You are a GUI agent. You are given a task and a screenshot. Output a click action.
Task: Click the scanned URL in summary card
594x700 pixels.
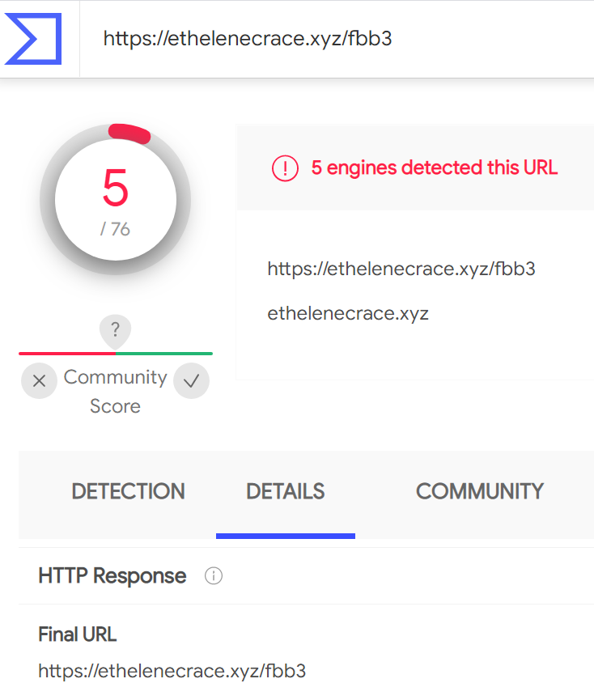401,269
